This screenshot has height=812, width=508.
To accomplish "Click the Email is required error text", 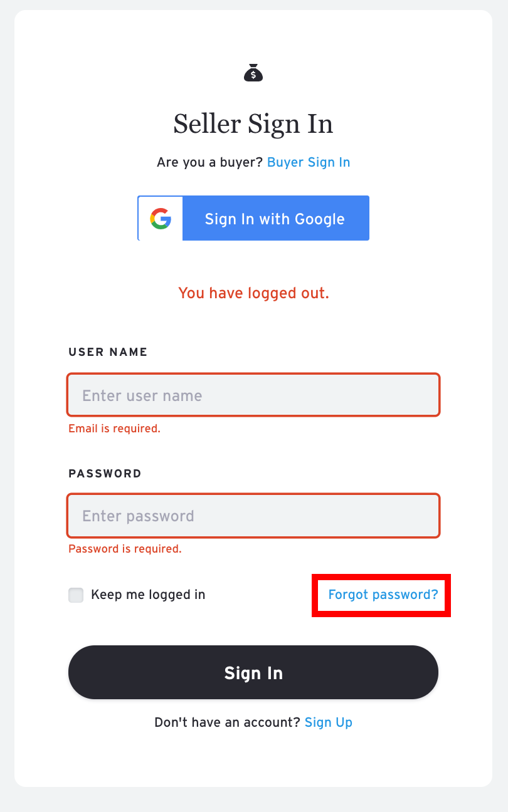I will click(x=114, y=429).
